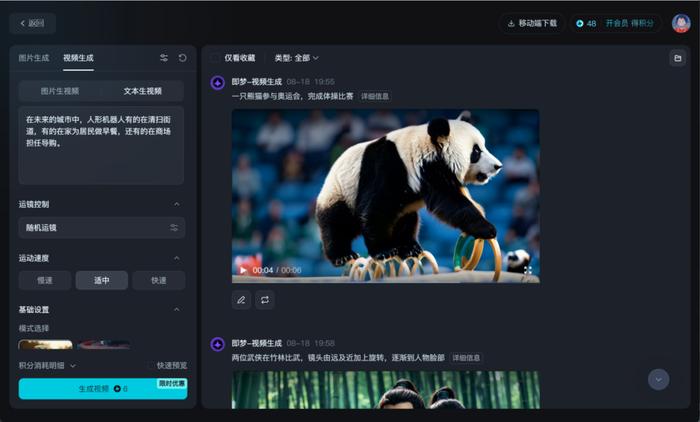Click the reset arrow icon in left panel header
Image resolution: width=700 pixels, height=422 pixels.
pos(182,58)
